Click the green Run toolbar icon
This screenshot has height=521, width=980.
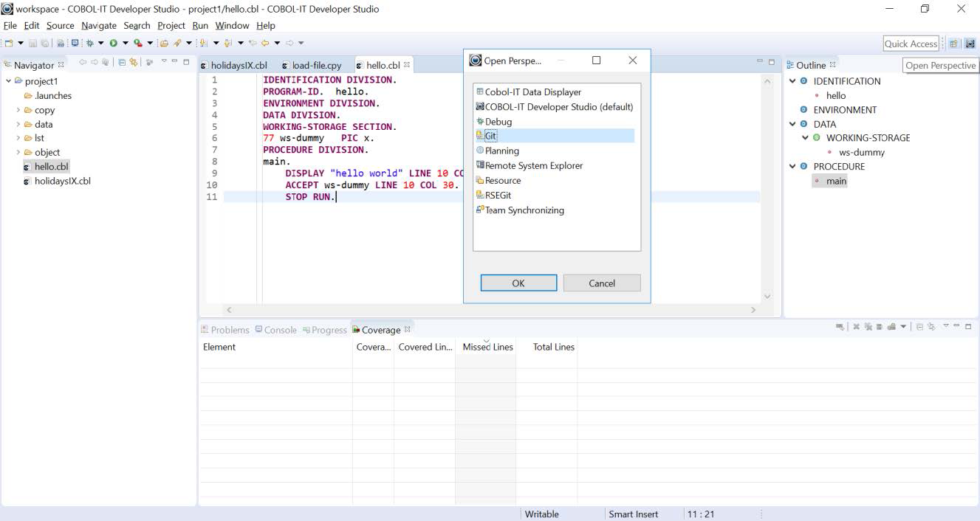[x=114, y=44]
